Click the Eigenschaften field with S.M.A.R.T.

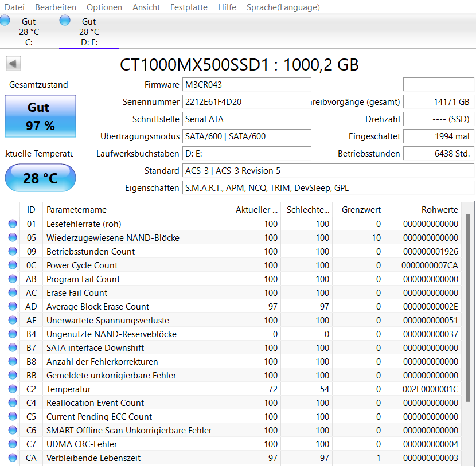[x=329, y=188]
